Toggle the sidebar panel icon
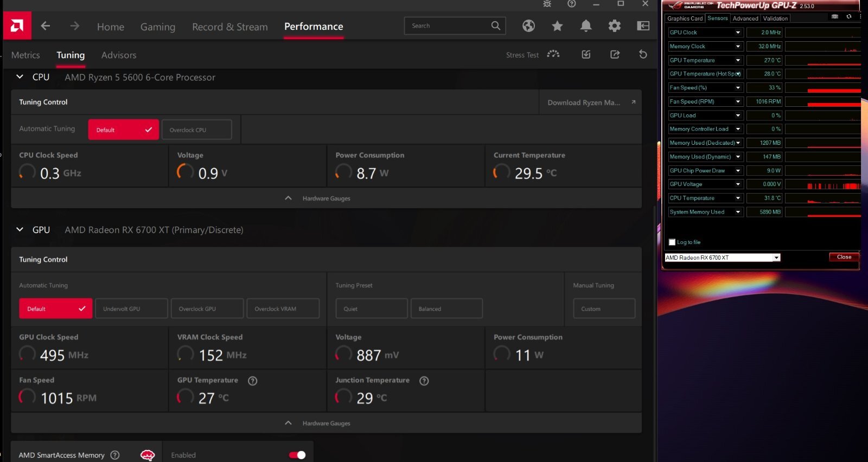 [643, 25]
